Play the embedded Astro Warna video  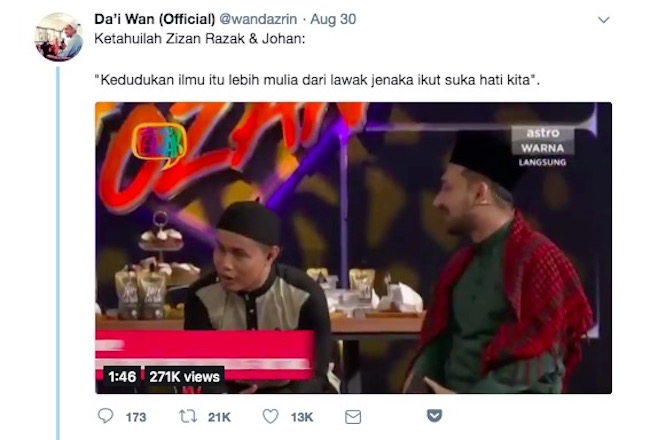point(353,248)
